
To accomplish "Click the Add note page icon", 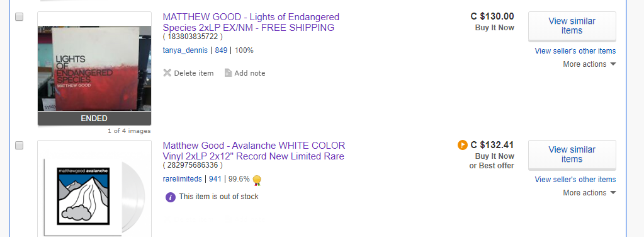I will pos(228,73).
